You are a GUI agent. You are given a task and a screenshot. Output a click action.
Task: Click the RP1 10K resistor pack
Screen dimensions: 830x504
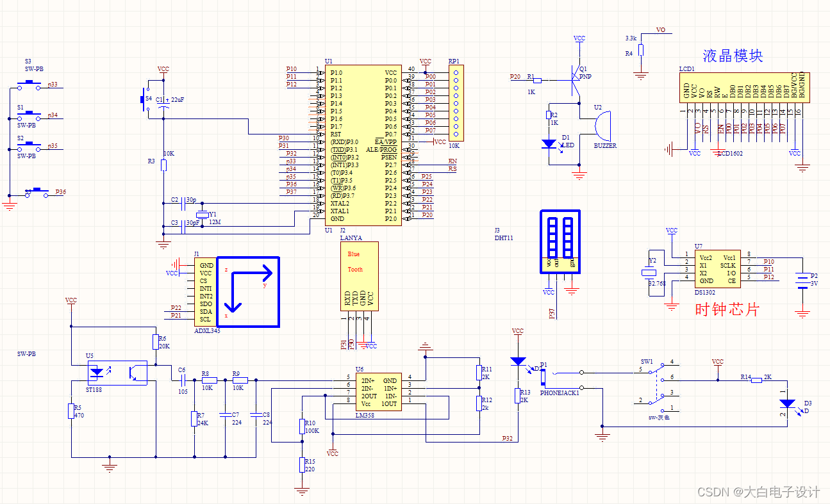(456, 103)
